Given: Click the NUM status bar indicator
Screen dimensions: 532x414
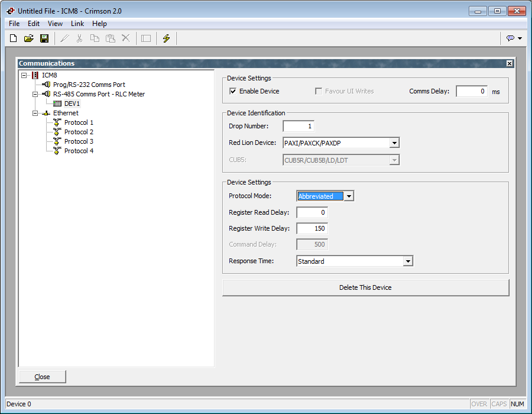Looking at the screenshot, I should (x=517, y=404).
